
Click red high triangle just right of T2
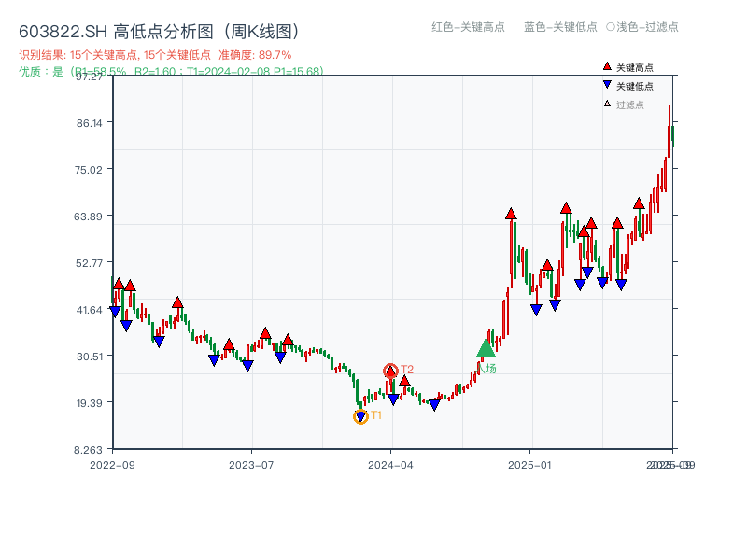click(404, 381)
